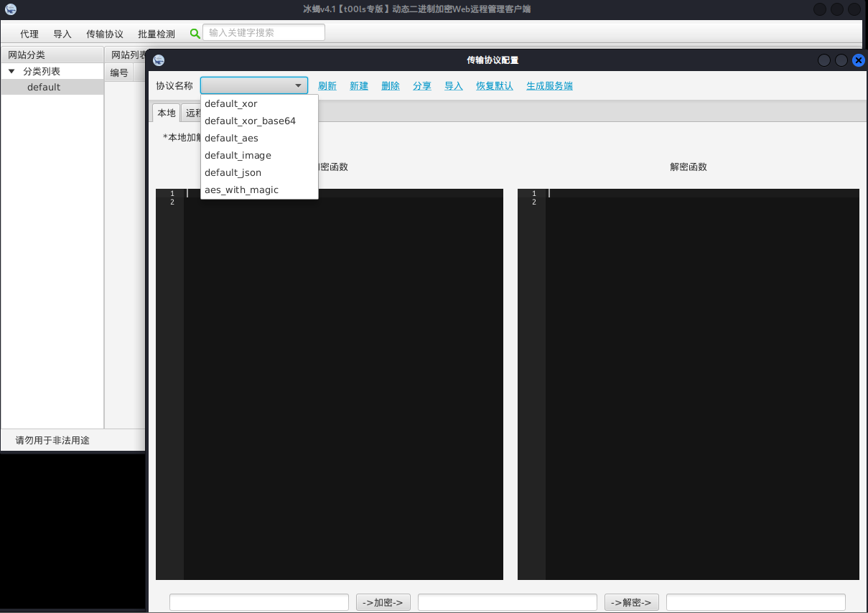Screen dimensions: 868x613
Task: Click the 新建 link to create protocol
Action: coord(359,86)
